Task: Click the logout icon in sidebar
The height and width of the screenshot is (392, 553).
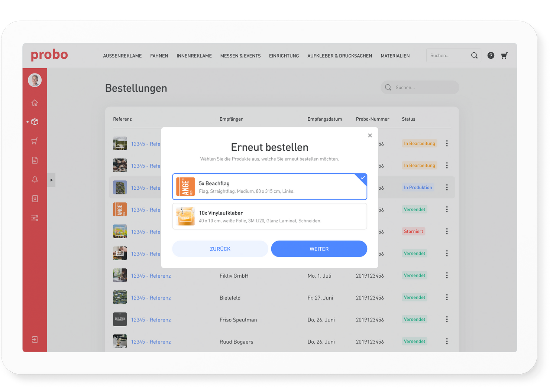Action: coord(35,340)
